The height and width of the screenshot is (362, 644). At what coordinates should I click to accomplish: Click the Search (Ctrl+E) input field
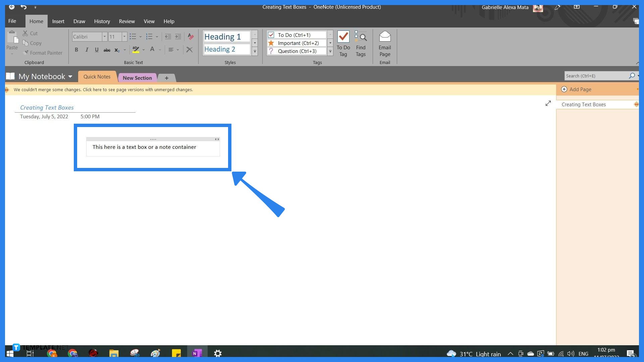click(x=598, y=75)
